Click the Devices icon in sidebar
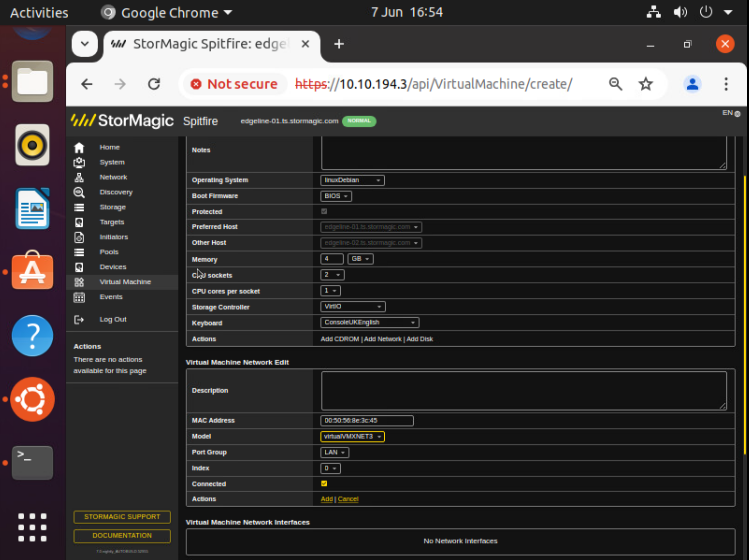The width and height of the screenshot is (749, 560). click(x=79, y=267)
